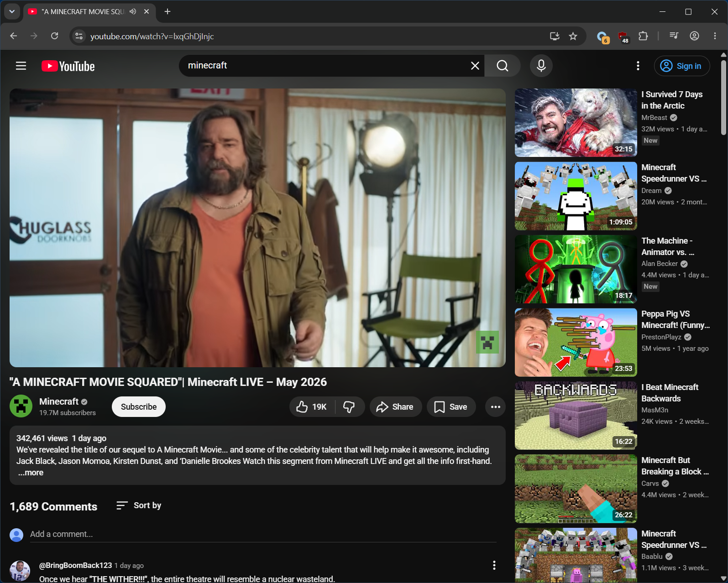Go back in browser history
Screen dimensions: 728x583
14,36
